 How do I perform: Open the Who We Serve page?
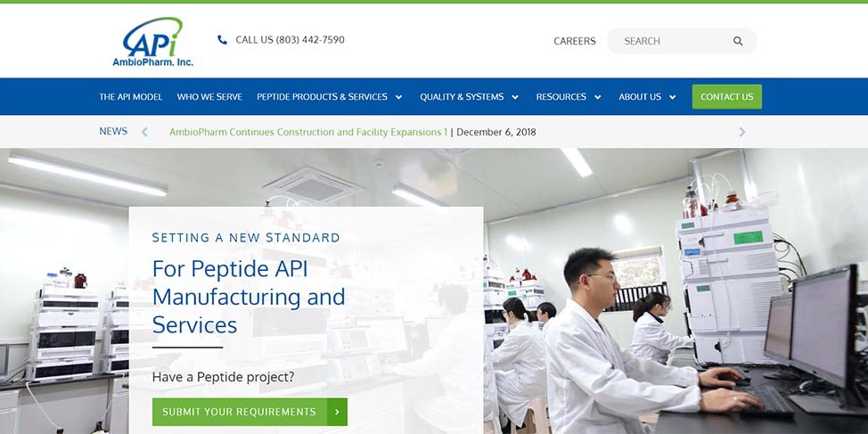pyautogui.click(x=209, y=97)
